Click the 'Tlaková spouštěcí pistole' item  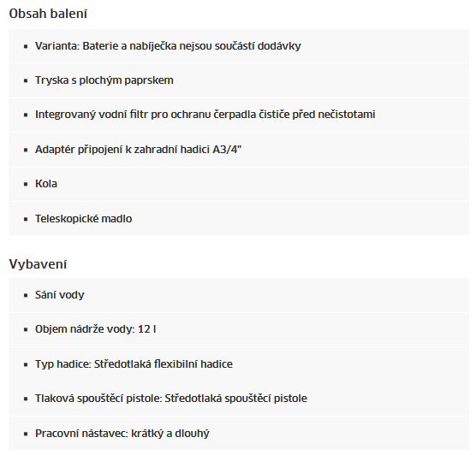[x=171, y=399]
